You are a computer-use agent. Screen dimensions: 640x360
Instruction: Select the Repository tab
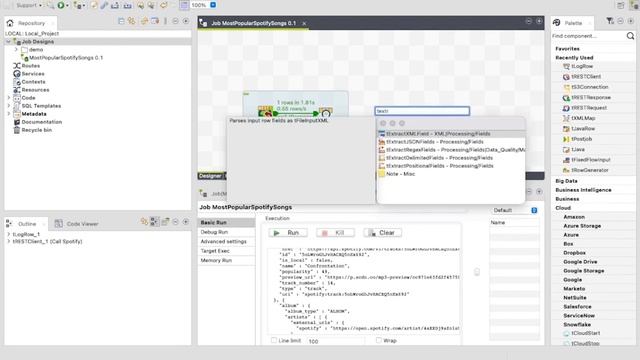31,23
